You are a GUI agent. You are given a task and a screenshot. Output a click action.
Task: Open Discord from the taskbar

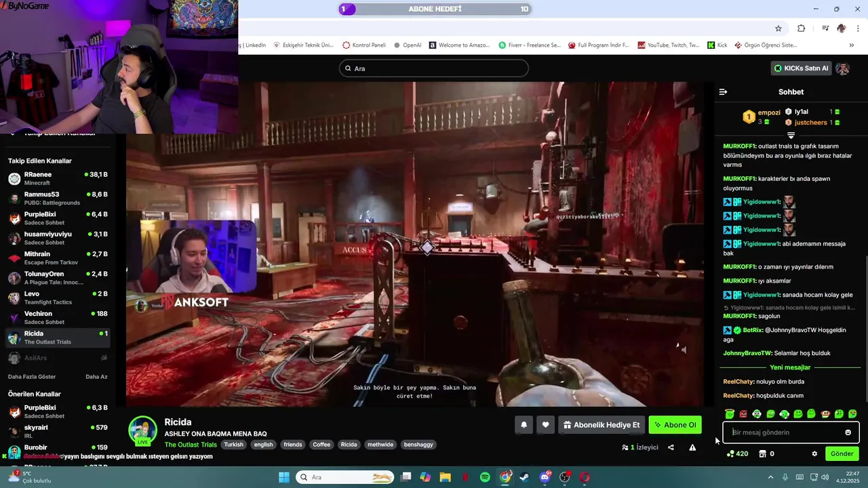pos(545,477)
